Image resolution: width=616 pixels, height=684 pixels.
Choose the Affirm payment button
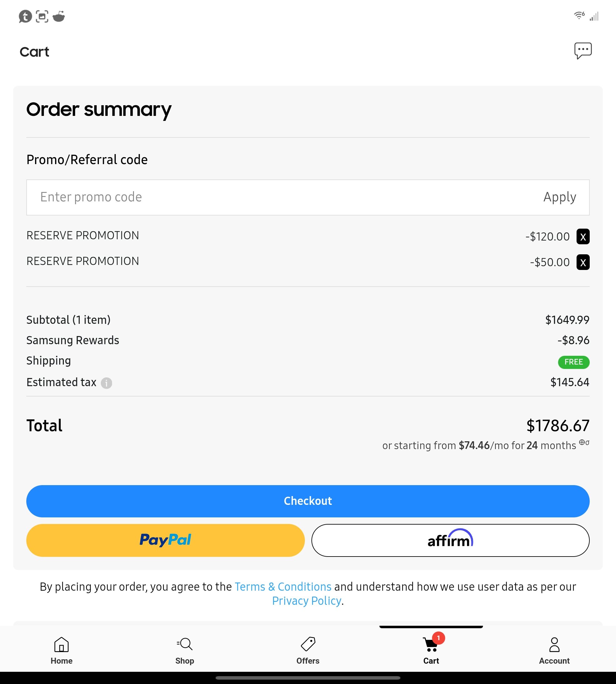pos(450,540)
